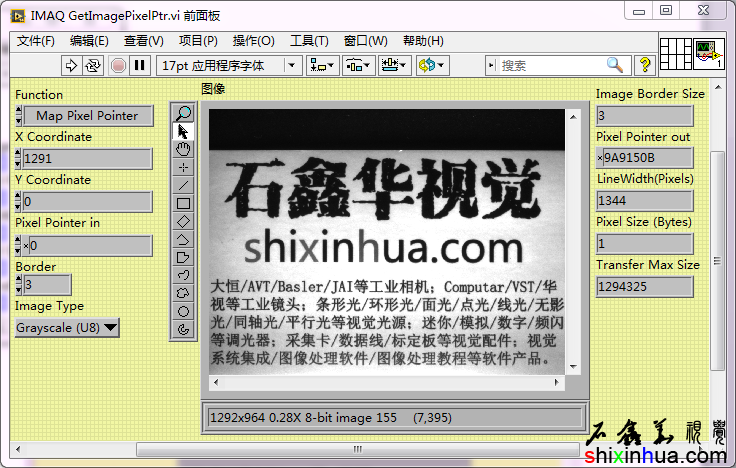Click the image display scroll right arrow
Image resolution: width=736 pixels, height=468 pixels.
coord(557,382)
